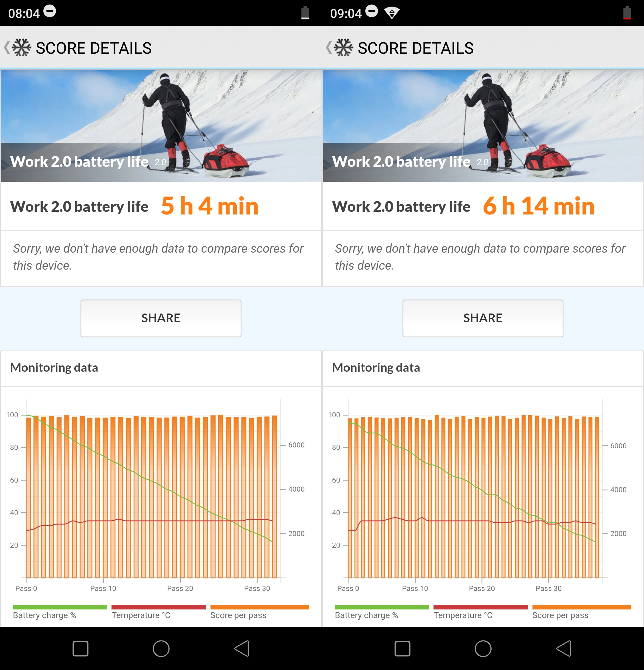Tap orange Score per pass legend on left chart
Image resolution: width=644 pixels, height=670 pixels.
(x=260, y=612)
